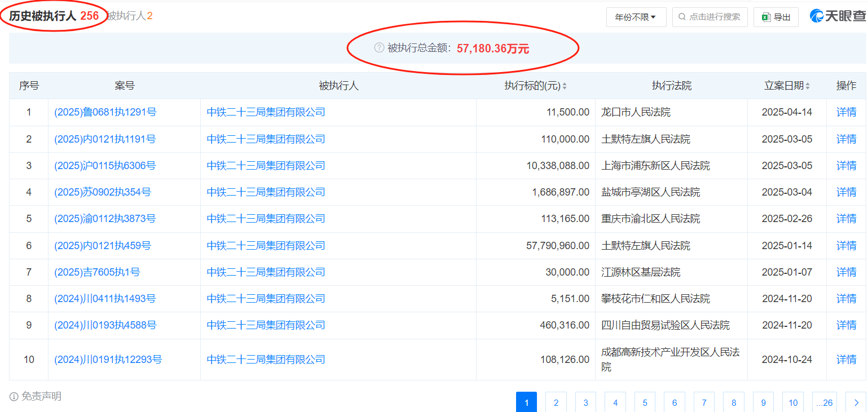Viewport: 868px width, 412px height.
Task: Open case (2025)沪0115执6306号
Action: (105, 165)
